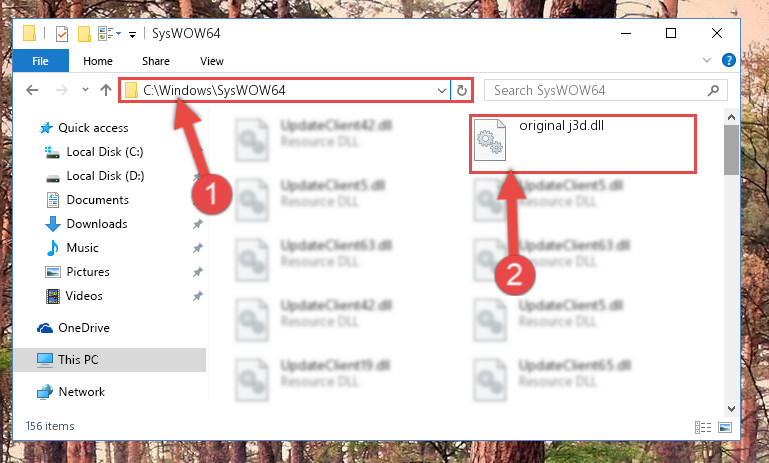Expand the ribbon with the chevron
769x463 pixels.
pyautogui.click(x=707, y=60)
